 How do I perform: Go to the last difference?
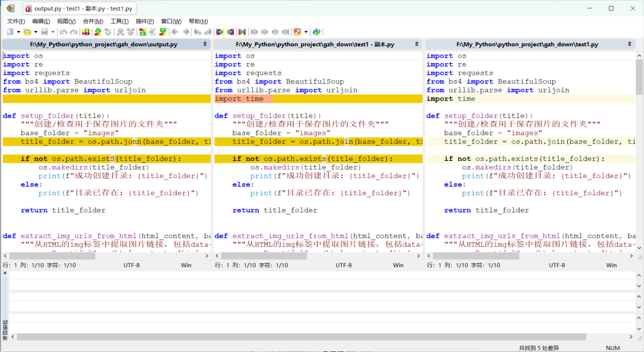163,32
